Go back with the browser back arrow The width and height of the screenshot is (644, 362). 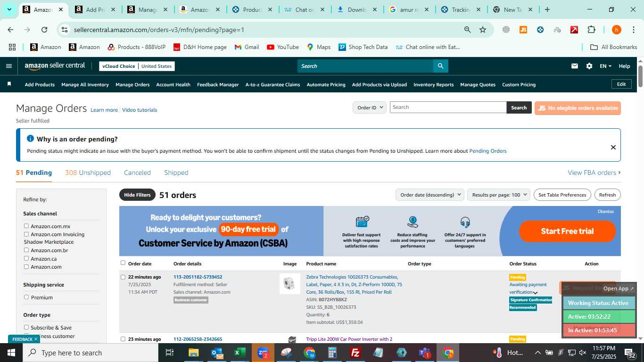pyautogui.click(x=10, y=30)
